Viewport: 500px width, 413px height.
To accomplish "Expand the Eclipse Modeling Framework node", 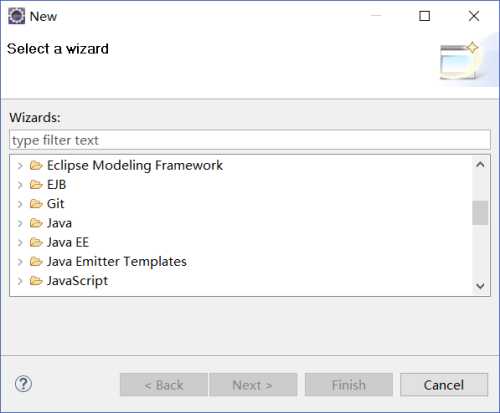I will (x=20, y=165).
